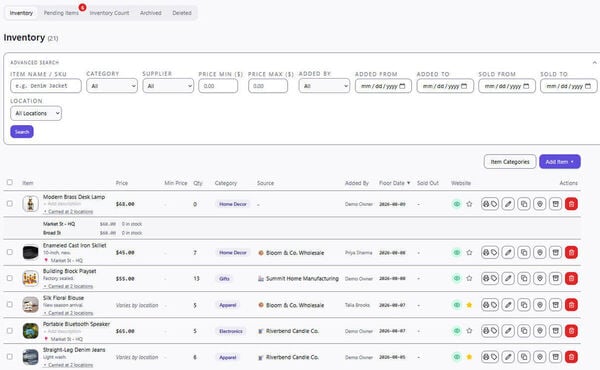Open the Inventory Count tab
The width and height of the screenshot is (600, 370).
click(109, 13)
